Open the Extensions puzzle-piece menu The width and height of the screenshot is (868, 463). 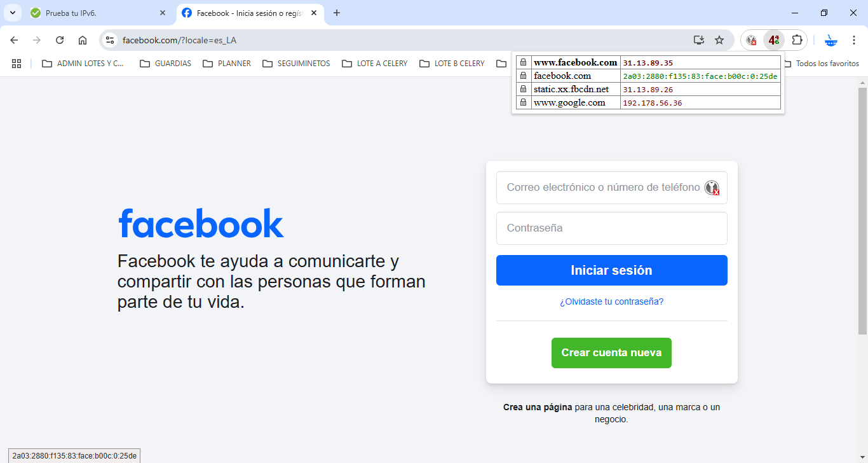pyautogui.click(x=797, y=40)
